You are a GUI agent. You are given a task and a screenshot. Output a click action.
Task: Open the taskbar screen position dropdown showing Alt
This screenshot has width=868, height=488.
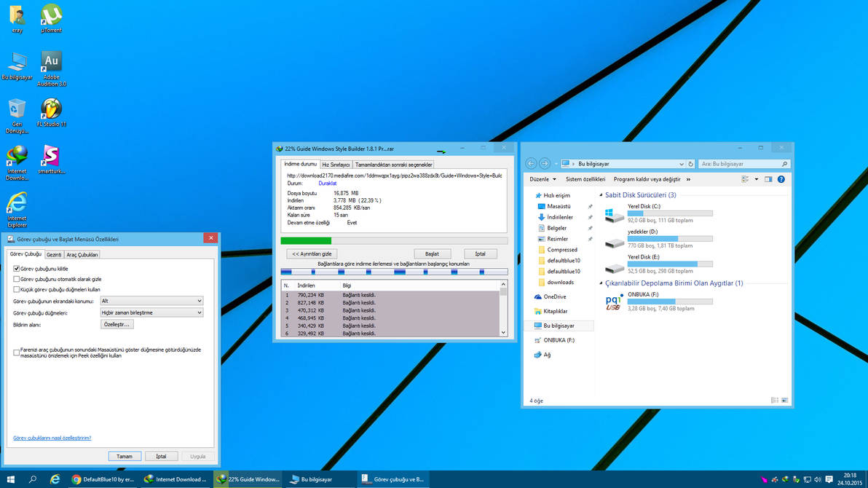click(x=151, y=301)
